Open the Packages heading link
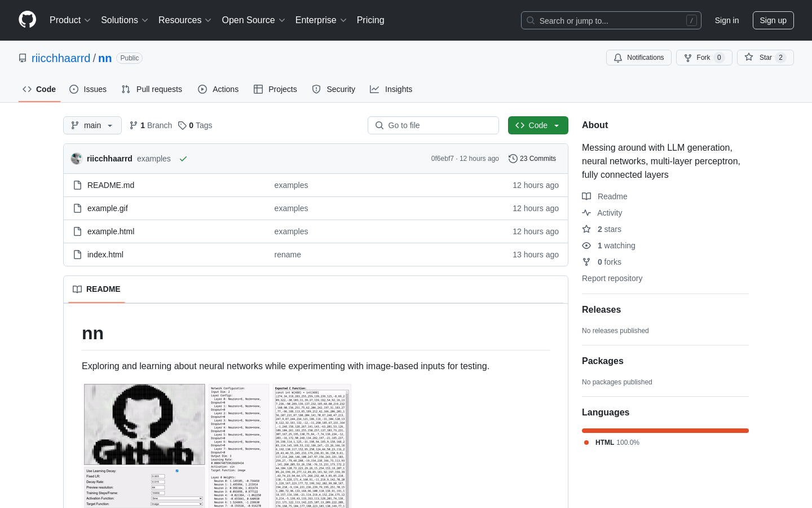This screenshot has height=508, width=812. click(x=602, y=361)
